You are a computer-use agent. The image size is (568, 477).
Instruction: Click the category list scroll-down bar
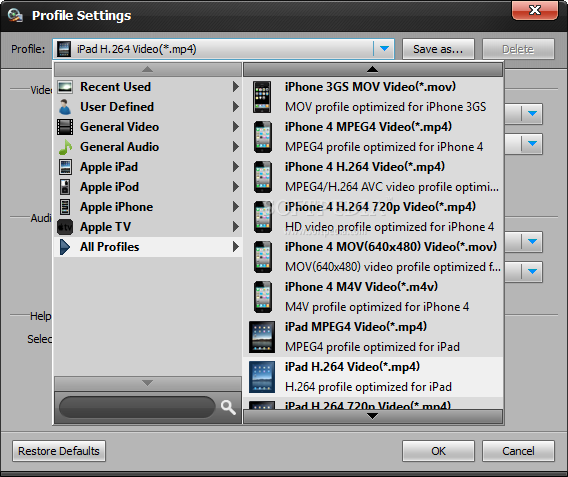pos(148,383)
